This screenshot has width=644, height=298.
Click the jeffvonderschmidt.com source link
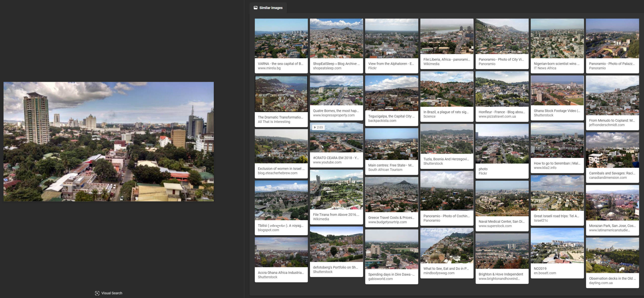tap(607, 125)
